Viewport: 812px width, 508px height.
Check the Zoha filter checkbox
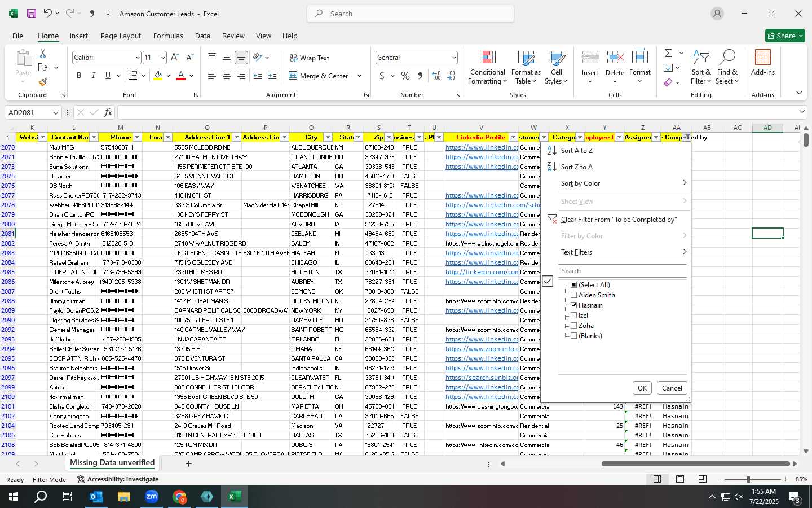point(574,326)
